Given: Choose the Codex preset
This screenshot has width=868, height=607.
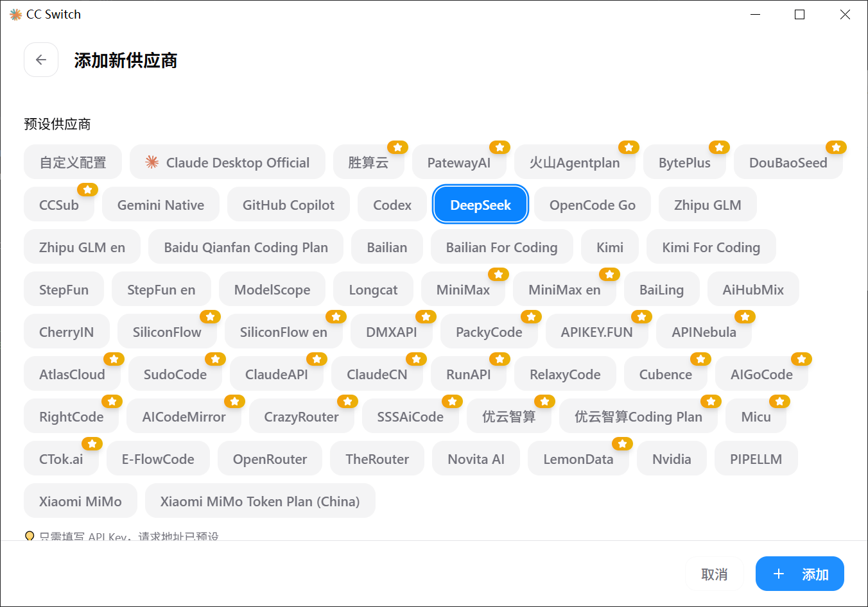Looking at the screenshot, I should click(392, 205).
